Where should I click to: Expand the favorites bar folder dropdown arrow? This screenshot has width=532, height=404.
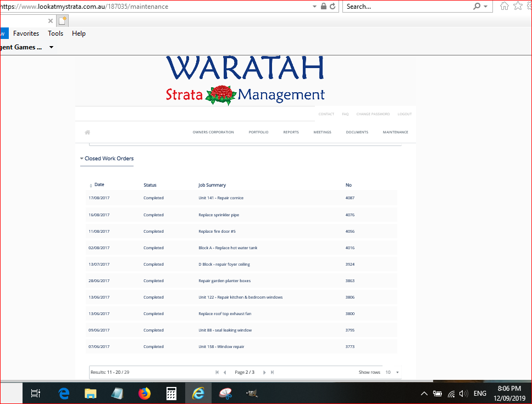[x=51, y=47]
